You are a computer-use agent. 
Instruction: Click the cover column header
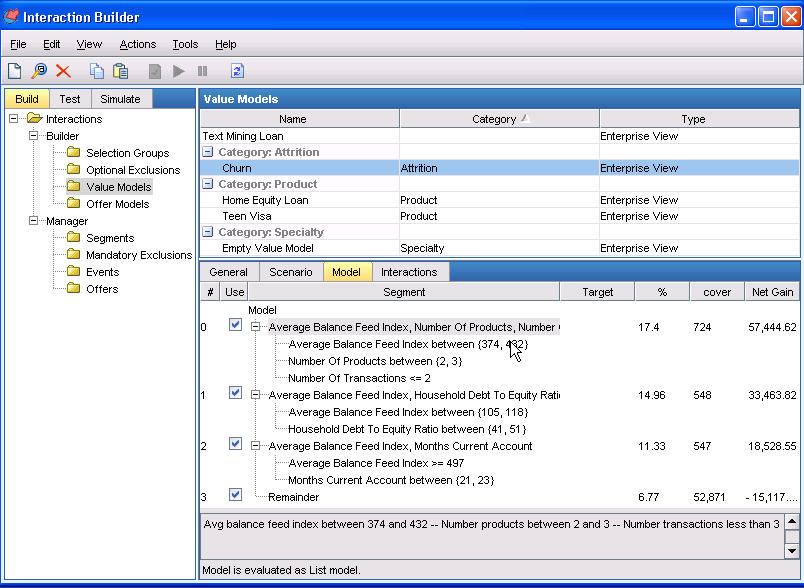(717, 292)
